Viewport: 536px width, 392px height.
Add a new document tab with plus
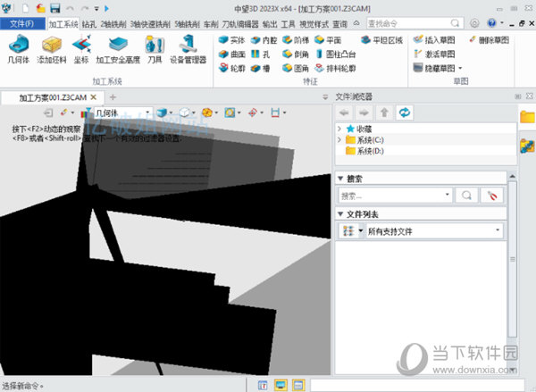[113, 97]
